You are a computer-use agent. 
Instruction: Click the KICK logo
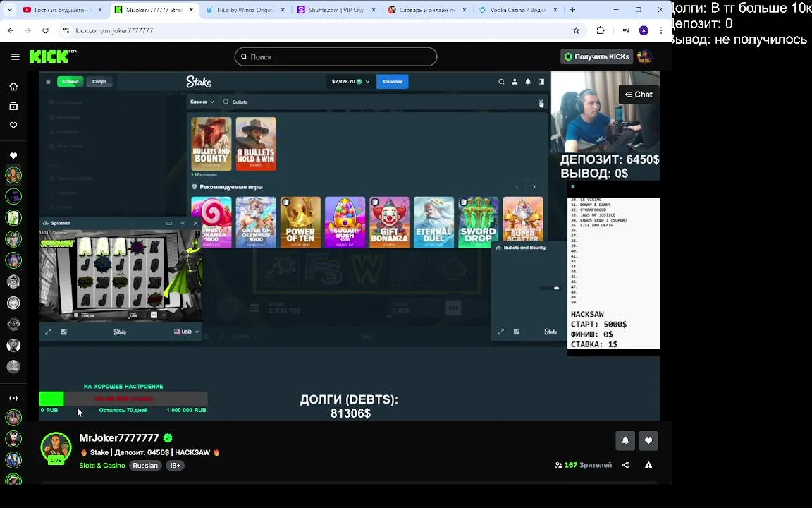click(52, 56)
